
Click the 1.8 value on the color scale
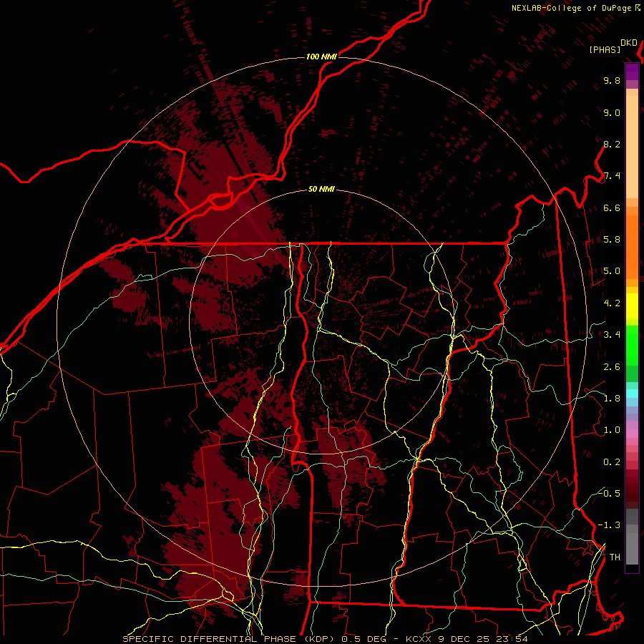pos(612,399)
